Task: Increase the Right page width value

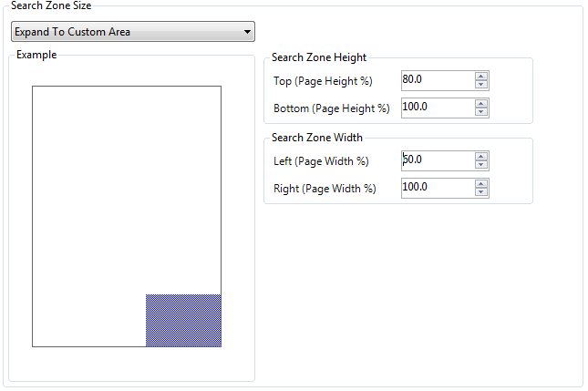Action: (x=481, y=183)
